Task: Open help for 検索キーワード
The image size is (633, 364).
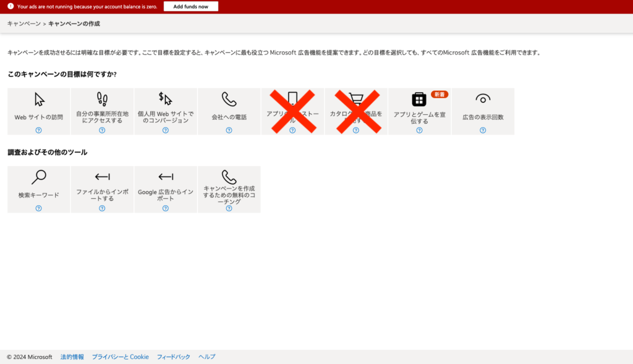Action: click(39, 208)
